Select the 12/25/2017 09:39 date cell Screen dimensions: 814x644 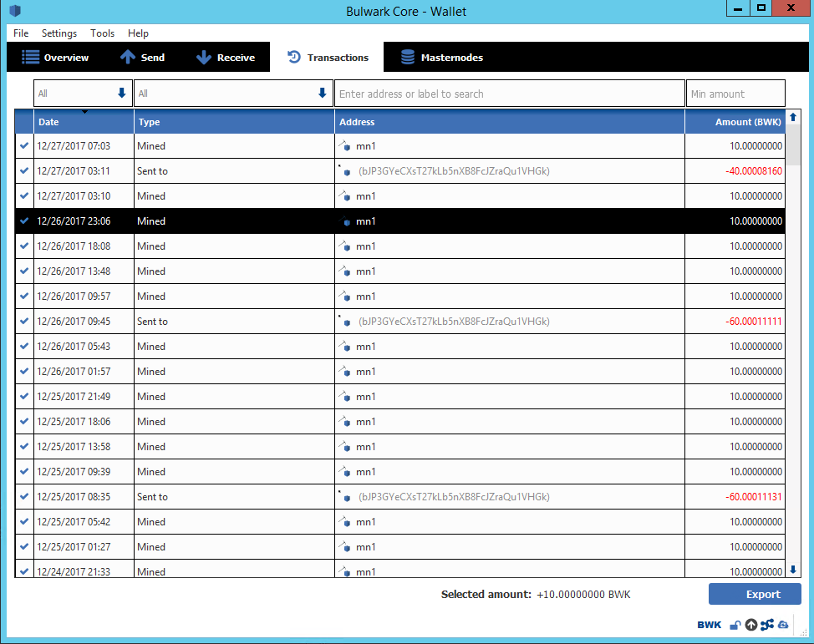pyautogui.click(x=84, y=472)
